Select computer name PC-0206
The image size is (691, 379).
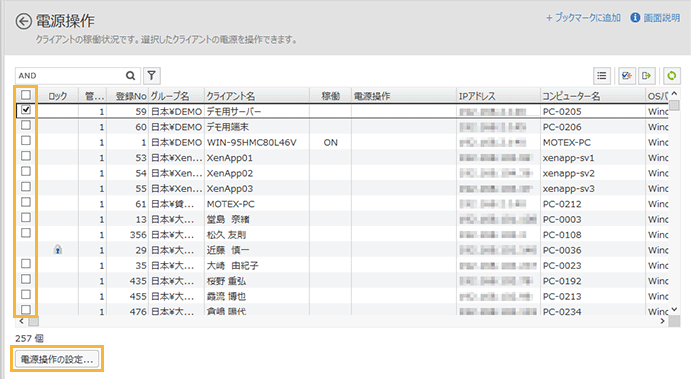(x=593, y=127)
